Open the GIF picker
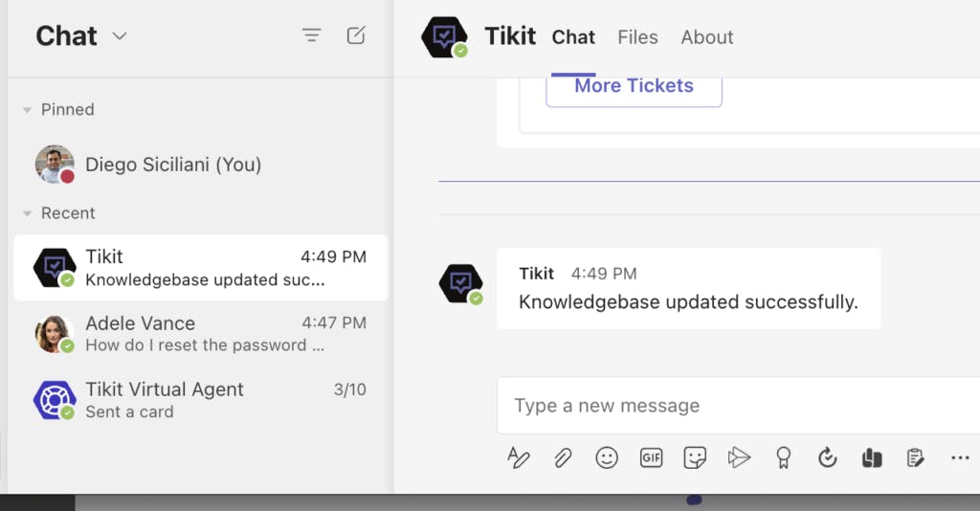 coord(651,458)
